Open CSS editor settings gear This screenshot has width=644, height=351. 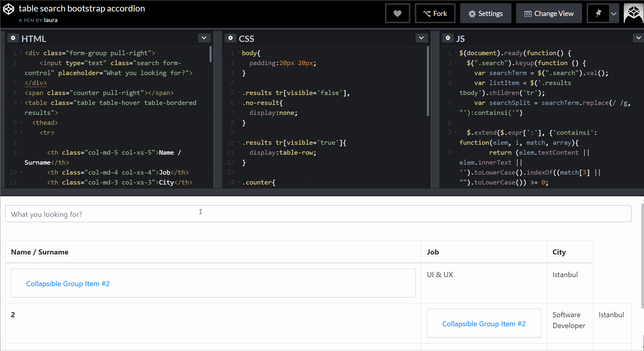(x=230, y=38)
